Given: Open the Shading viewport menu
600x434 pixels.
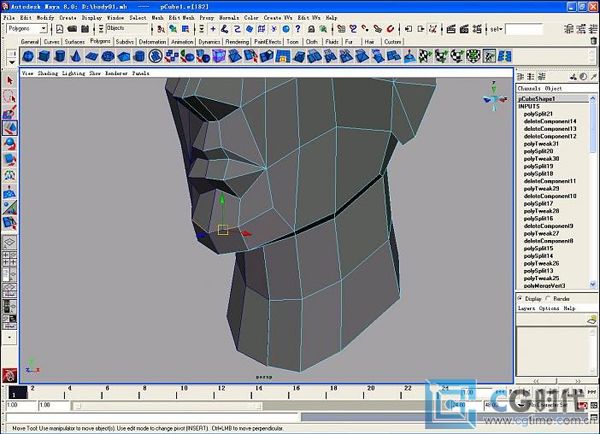Looking at the screenshot, I should (47, 73).
